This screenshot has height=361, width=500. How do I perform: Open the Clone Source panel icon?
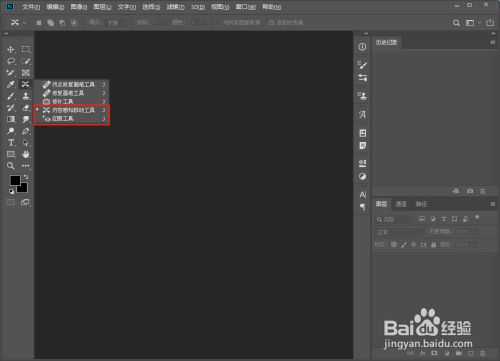coord(362,96)
